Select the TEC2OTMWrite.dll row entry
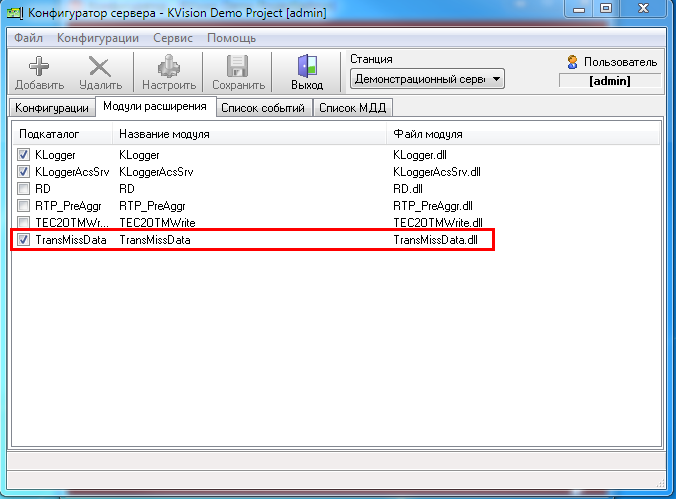Image resolution: width=676 pixels, height=499 pixels. [x=438, y=223]
